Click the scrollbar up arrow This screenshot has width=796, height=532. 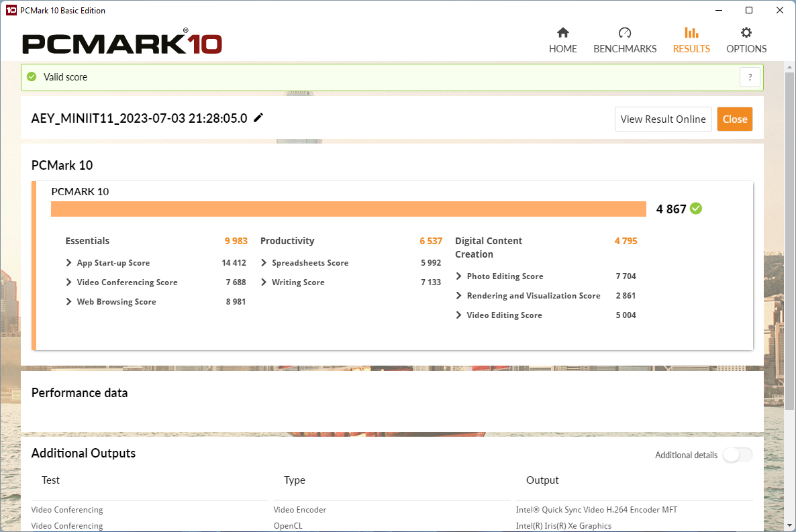[x=789, y=67]
